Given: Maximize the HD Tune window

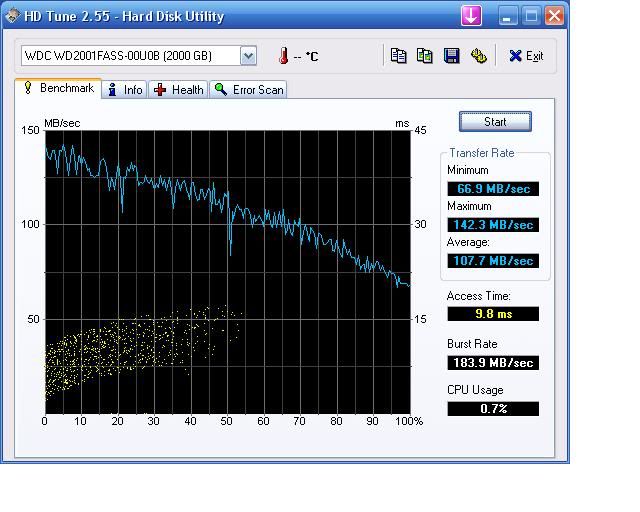Looking at the screenshot, I should click(x=531, y=16).
